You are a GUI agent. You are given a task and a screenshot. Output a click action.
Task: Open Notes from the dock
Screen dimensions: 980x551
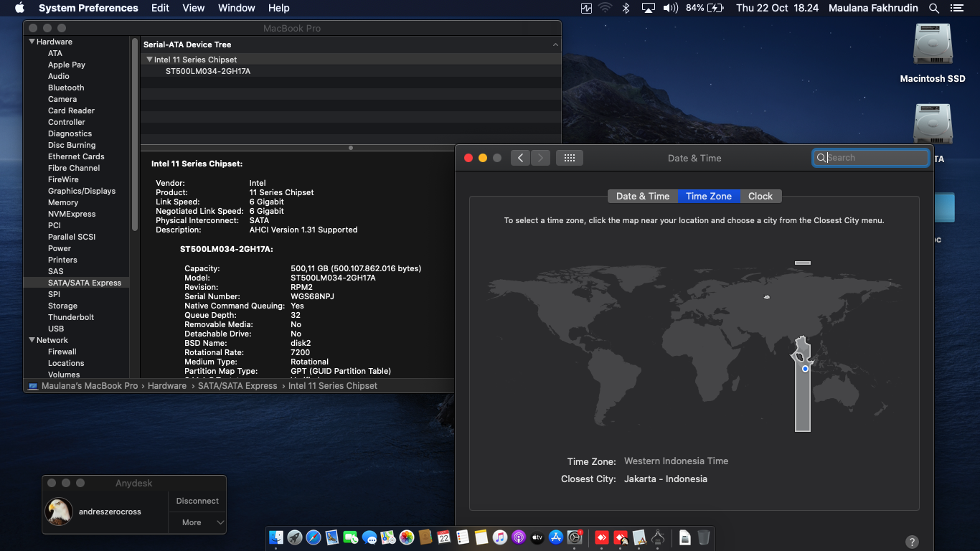point(481,537)
